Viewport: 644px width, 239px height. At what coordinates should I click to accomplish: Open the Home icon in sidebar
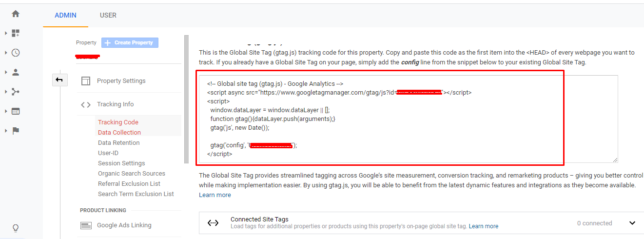16,14
